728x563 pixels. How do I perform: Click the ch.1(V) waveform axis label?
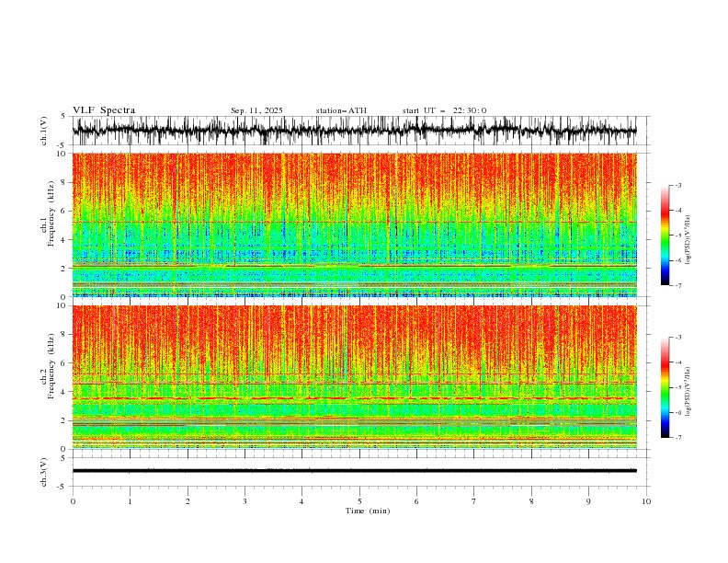(44, 131)
